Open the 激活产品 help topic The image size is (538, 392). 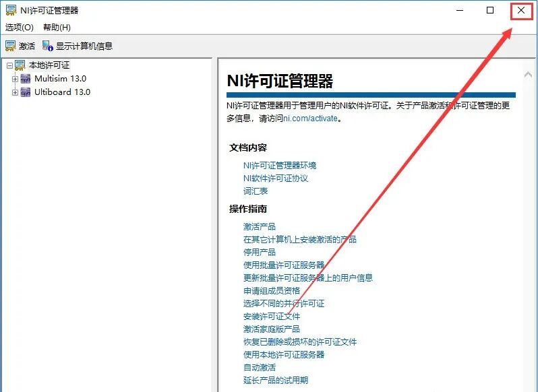tap(259, 226)
